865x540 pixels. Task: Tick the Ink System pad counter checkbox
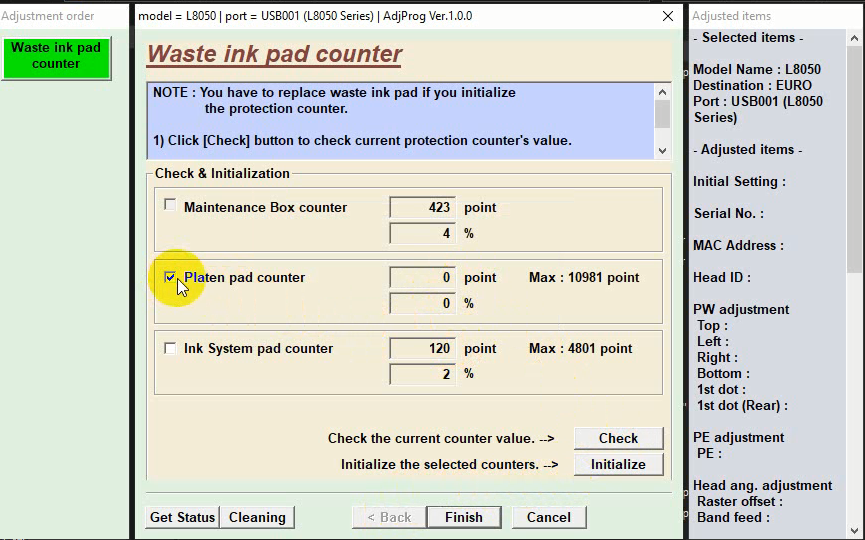170,348
